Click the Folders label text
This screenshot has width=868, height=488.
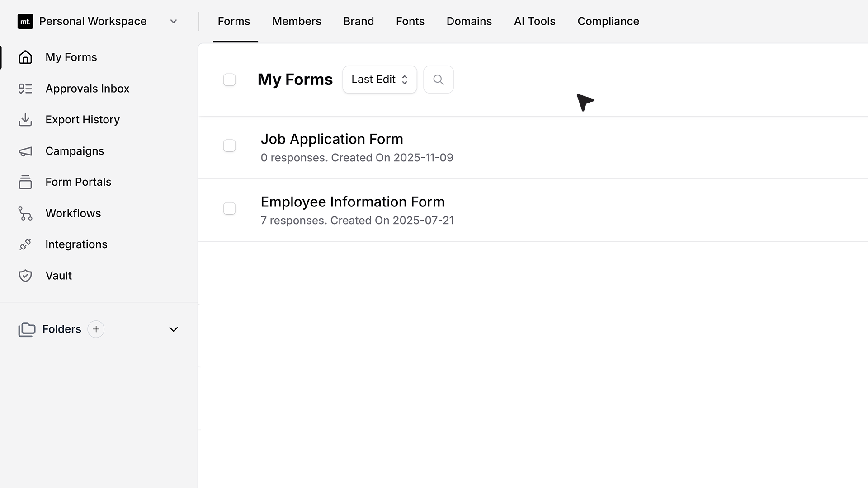pyautogui.click(x=62, y=329)
